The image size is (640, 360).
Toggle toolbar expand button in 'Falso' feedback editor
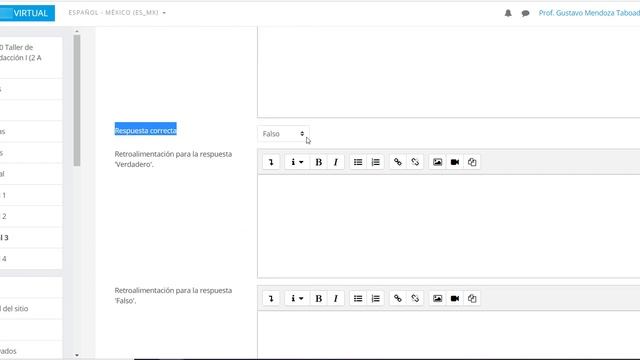pos(271,298)
